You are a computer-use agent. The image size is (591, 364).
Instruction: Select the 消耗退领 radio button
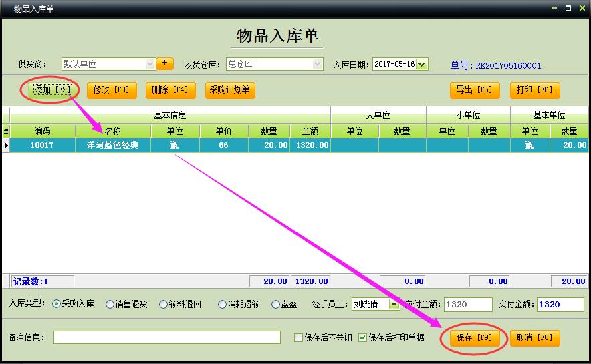coord(222,304)
